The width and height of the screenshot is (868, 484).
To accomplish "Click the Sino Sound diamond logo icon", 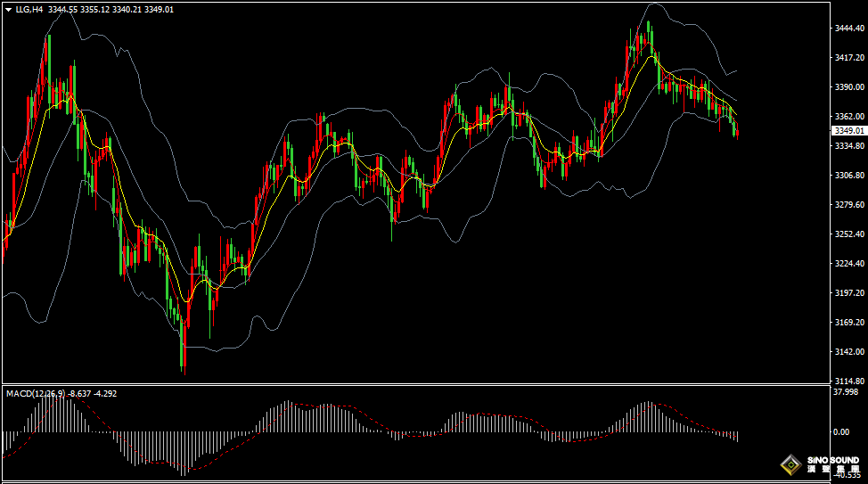I will pyautogui.click(x=790, y=465).
